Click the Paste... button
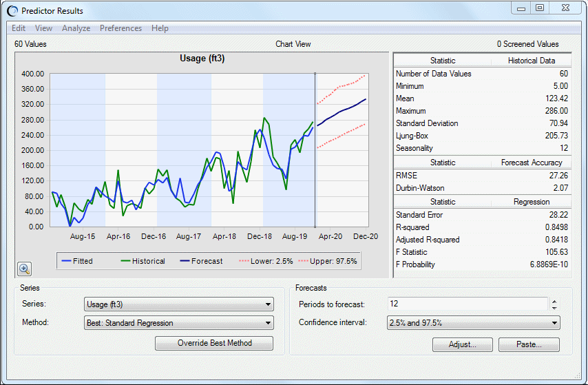 [x=529, y=344]
